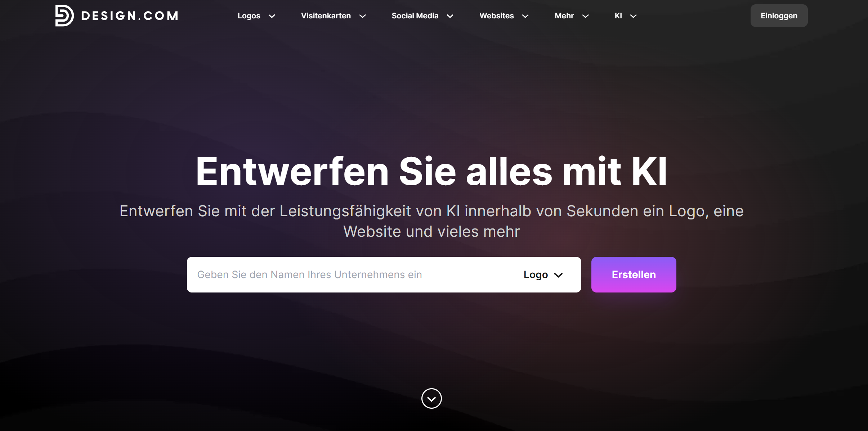
Task: Click the chevron next to Logos
Action: pyautogui.click(x=272, y=16)
